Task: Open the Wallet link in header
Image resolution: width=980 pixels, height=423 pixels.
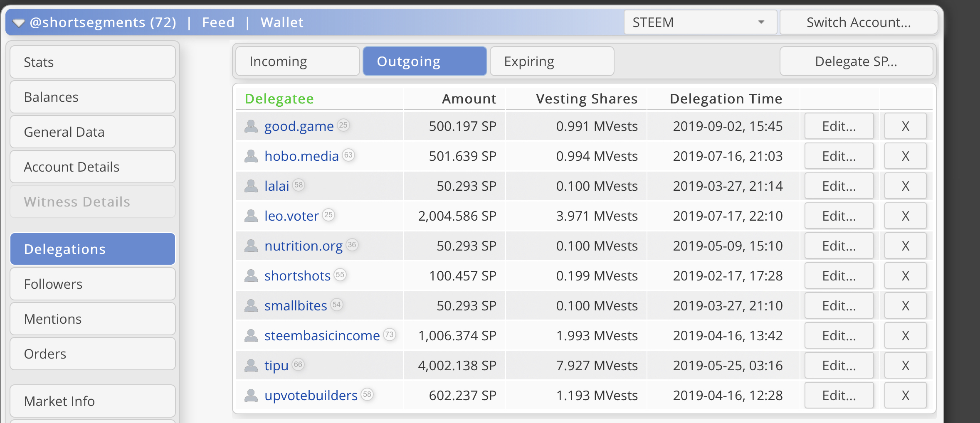Action: tap(282, 22)
